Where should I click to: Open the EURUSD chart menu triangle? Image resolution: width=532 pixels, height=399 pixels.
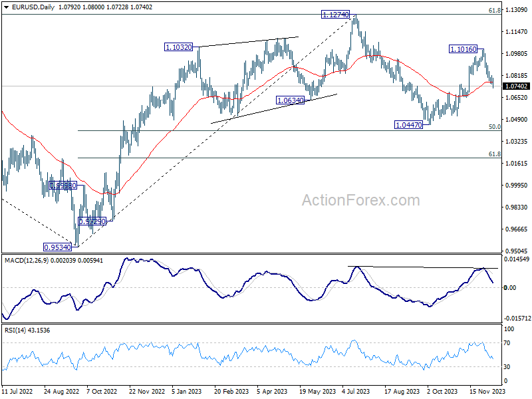(x=7, y=7)
